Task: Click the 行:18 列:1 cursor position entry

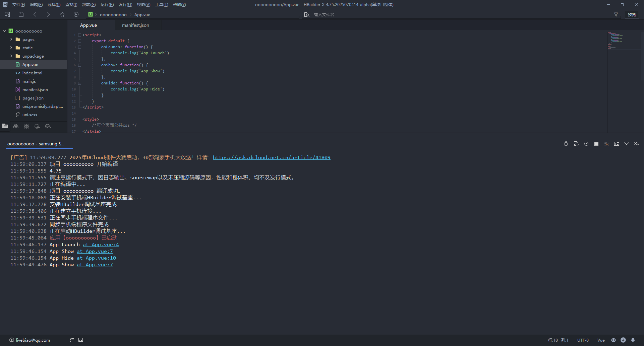Action: click(x=558, y=340)
